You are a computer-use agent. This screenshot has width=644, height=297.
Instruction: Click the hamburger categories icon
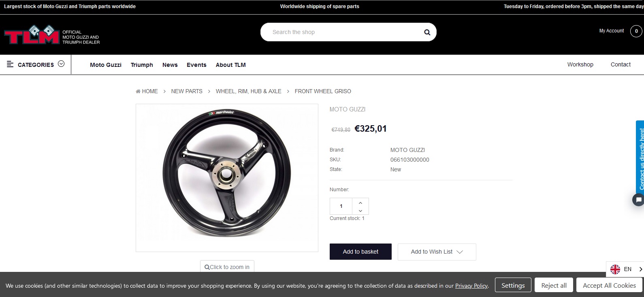click(10, 64)
